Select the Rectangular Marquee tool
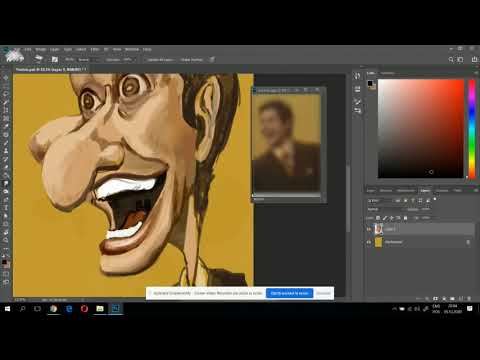The width and height of the screenshot is (480, 360). tap(6, 86)
